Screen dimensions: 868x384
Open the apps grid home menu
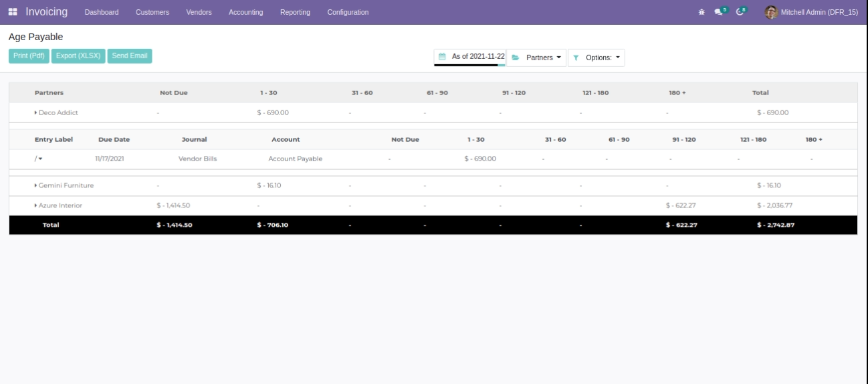coord(13,12)
